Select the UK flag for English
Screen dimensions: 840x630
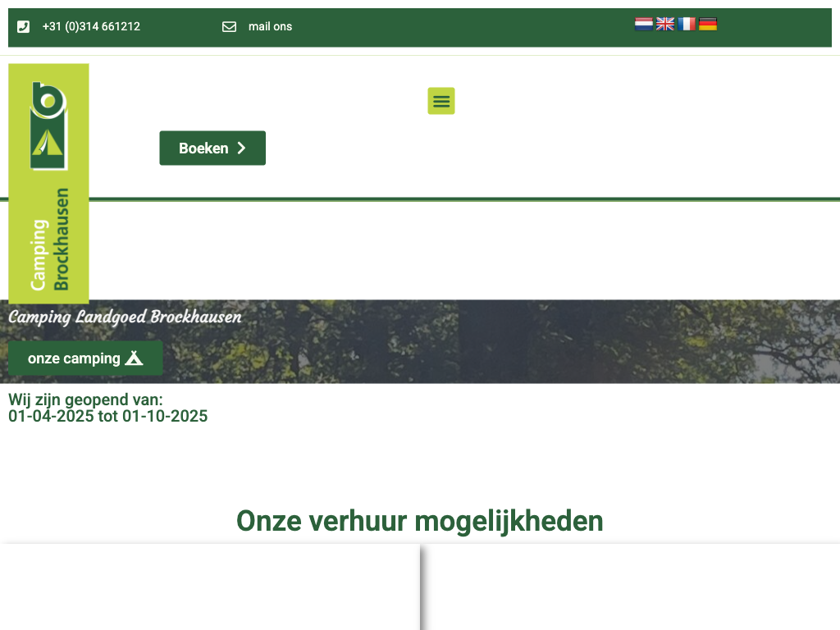coord(665,24)
